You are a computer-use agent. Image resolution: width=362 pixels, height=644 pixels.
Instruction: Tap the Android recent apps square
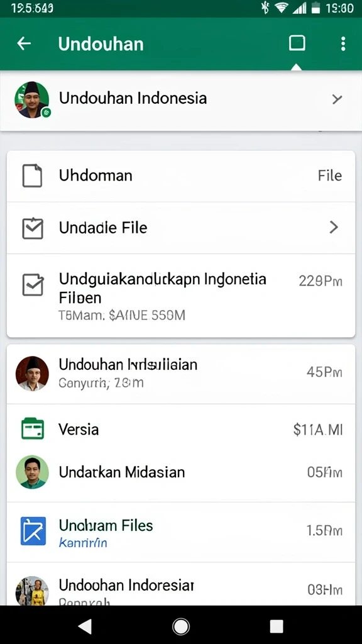point(277,626)
